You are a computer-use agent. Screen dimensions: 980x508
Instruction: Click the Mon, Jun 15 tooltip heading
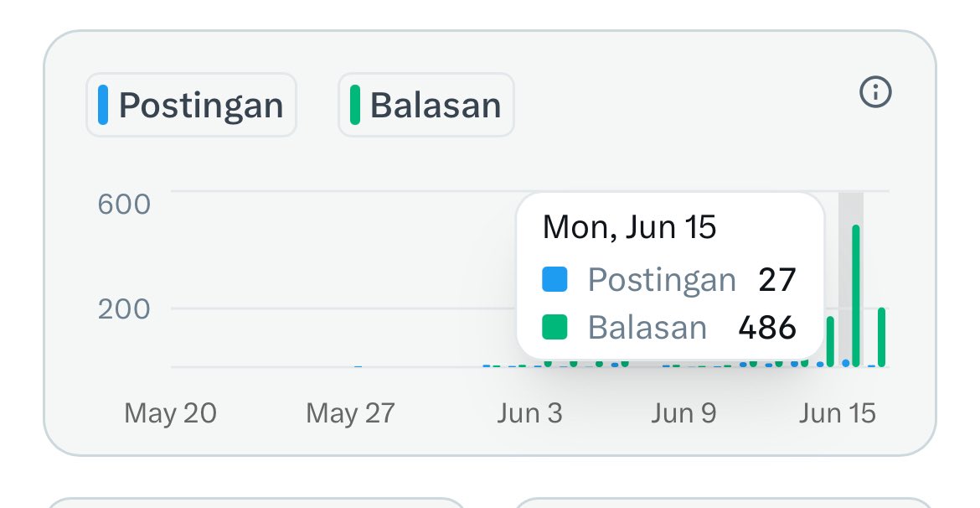coord(629,226)
